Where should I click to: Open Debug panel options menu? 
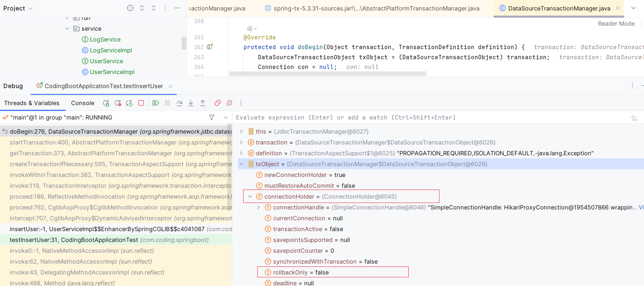pos(632,86)
